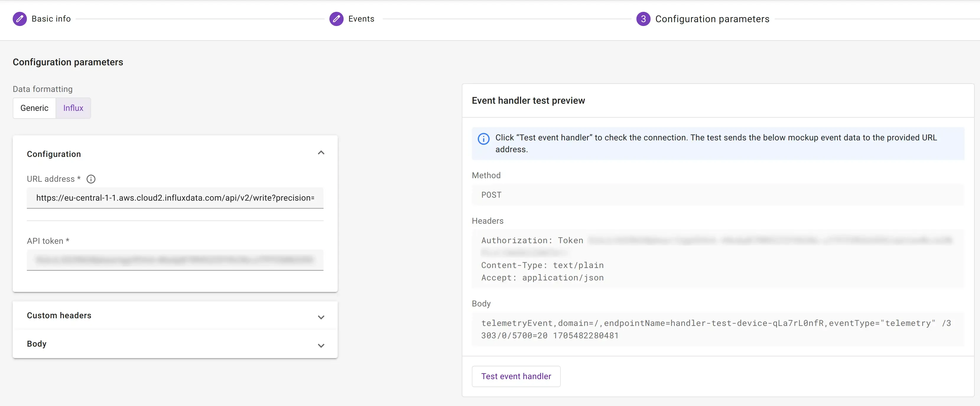Select Influx data formatting
The width and height of the screenshot is (980, 406).
click(x=73, y=108)
